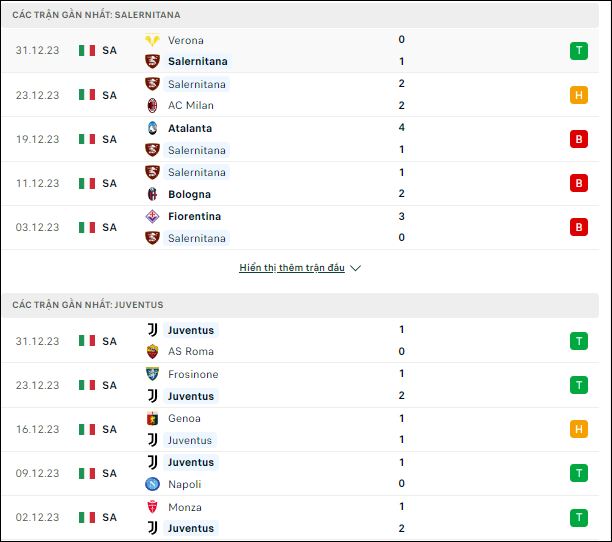This screenshot has width=612, height=542.
Task: Open Juventus team name in AS Roma match
Action: pos(191,330)
